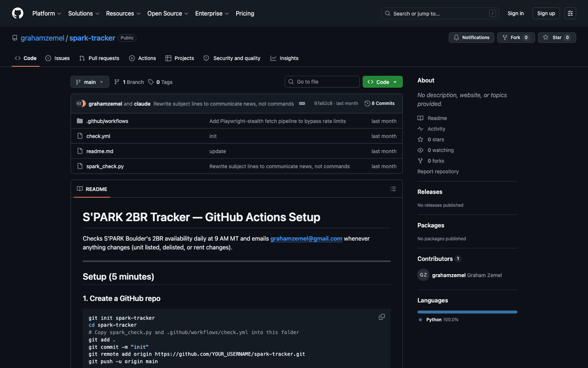Click the '1. Create a GitHub repo' heading
588x368 pixels.
click(x=122, y=298)
